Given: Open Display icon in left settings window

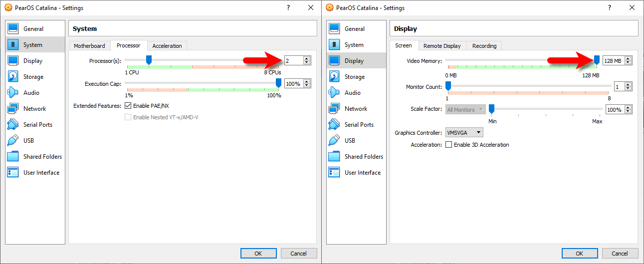Looking at the screenshot, I should (x=13, y=61).
